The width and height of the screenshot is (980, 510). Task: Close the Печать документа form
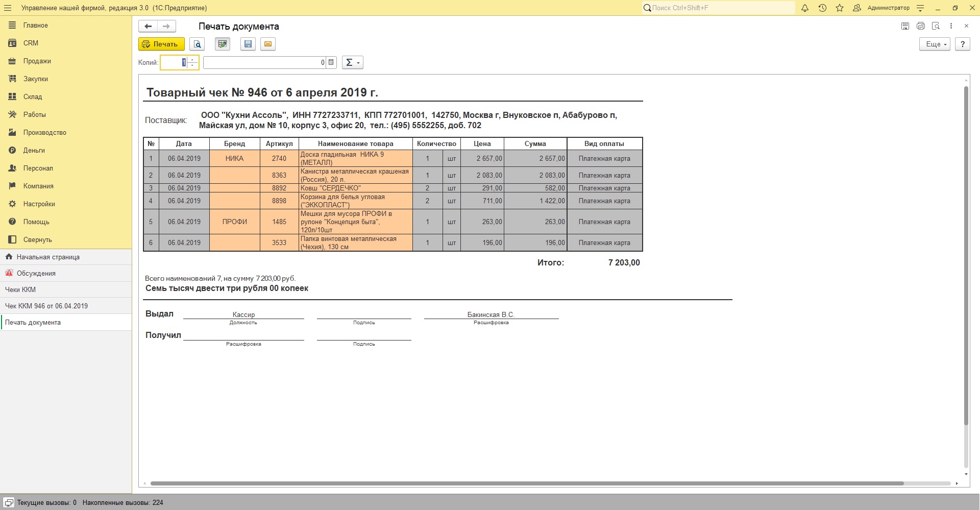[x=966, y=26]
